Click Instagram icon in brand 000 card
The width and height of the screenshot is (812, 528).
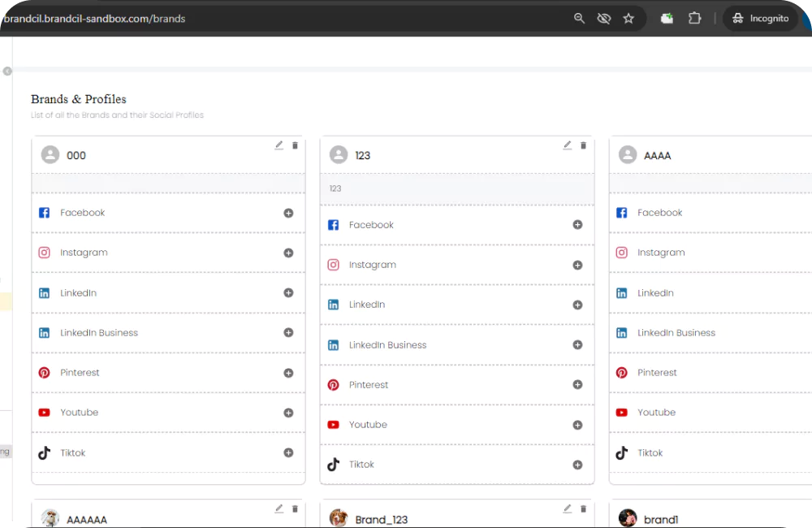[45, 253]
